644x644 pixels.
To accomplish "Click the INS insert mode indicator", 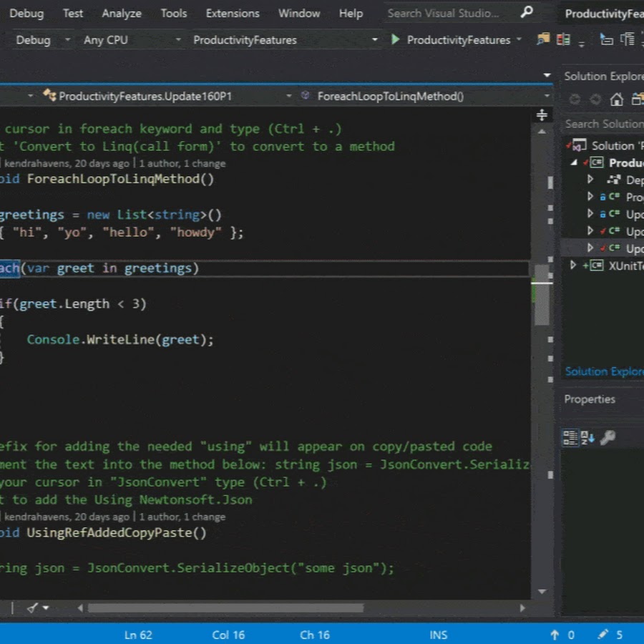I will [x=438, y=635].
